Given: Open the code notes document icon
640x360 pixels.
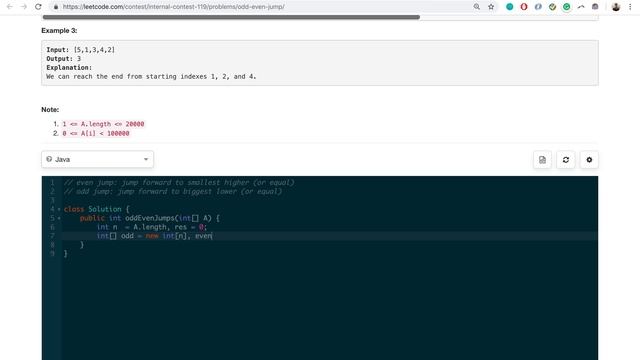Looking at the screenshot, I should pyautogui.click(x=542, y=160).
